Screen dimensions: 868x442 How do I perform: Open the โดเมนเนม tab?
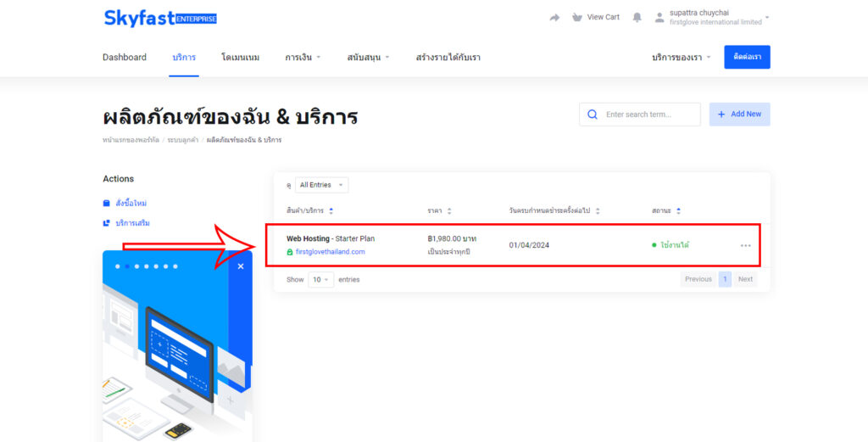point(240,57)
